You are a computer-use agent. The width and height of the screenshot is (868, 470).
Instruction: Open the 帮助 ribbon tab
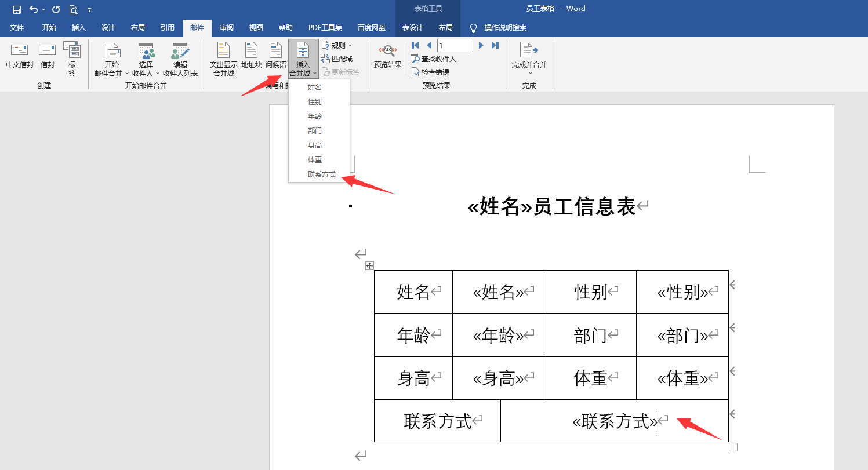click(285, 28)
